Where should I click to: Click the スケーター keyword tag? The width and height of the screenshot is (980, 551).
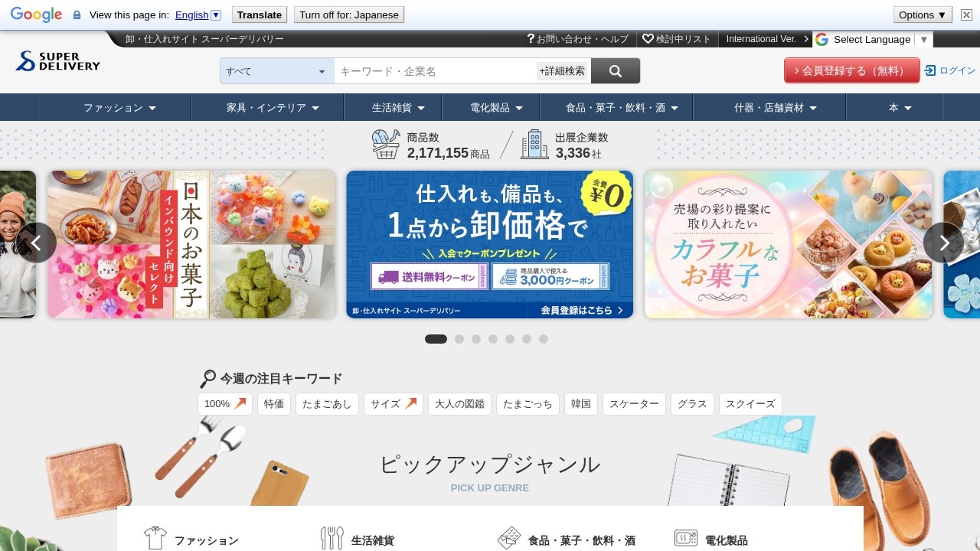[x=634, y=404]
